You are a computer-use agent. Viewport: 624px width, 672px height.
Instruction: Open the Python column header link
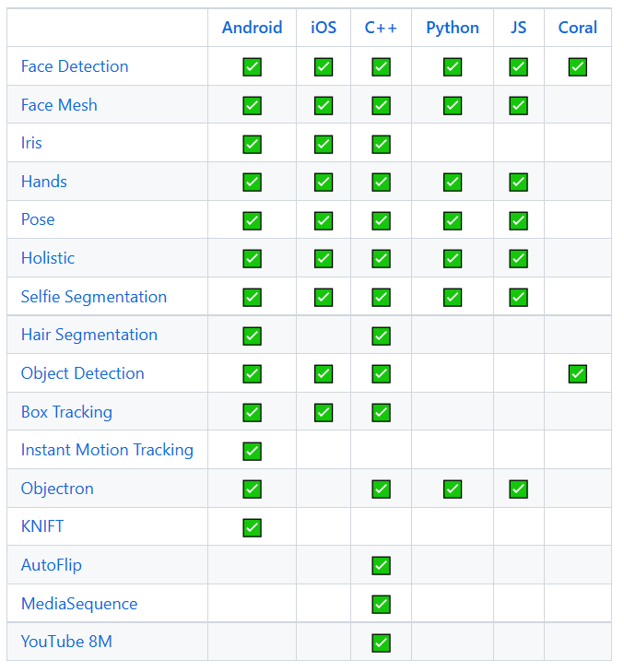pos(453,28)
